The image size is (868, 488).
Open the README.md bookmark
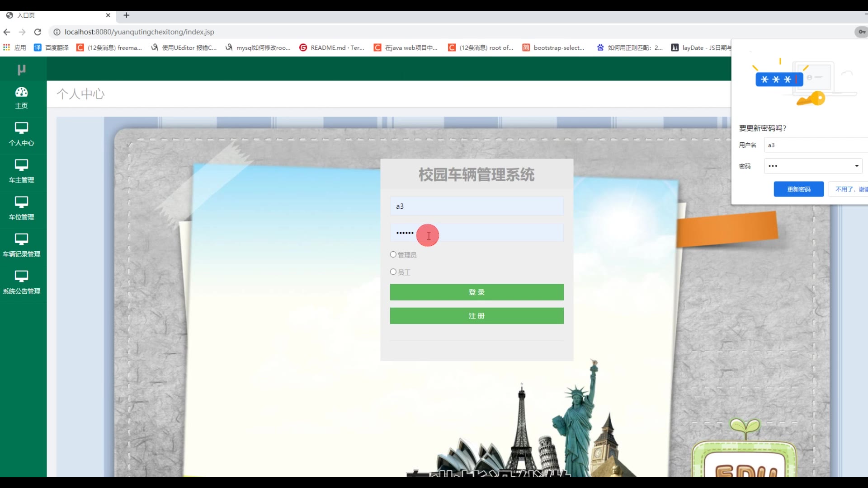point(332,47)
